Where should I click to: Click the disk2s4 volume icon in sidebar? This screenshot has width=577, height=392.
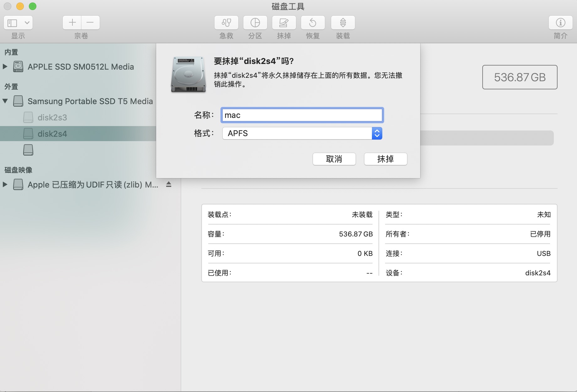(x=28, y=134)
